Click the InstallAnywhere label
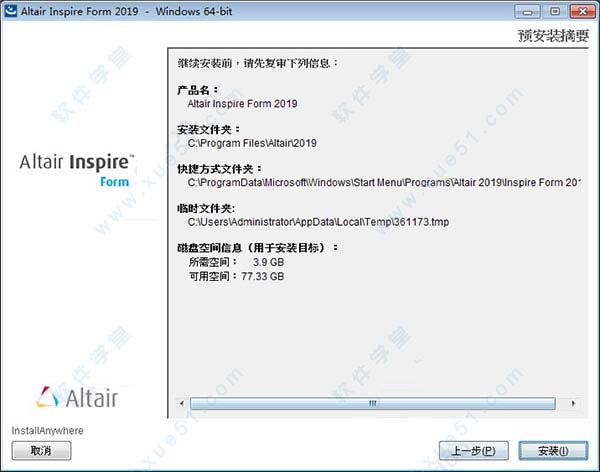The image size is (600, 472). click(x=47, y=431)
